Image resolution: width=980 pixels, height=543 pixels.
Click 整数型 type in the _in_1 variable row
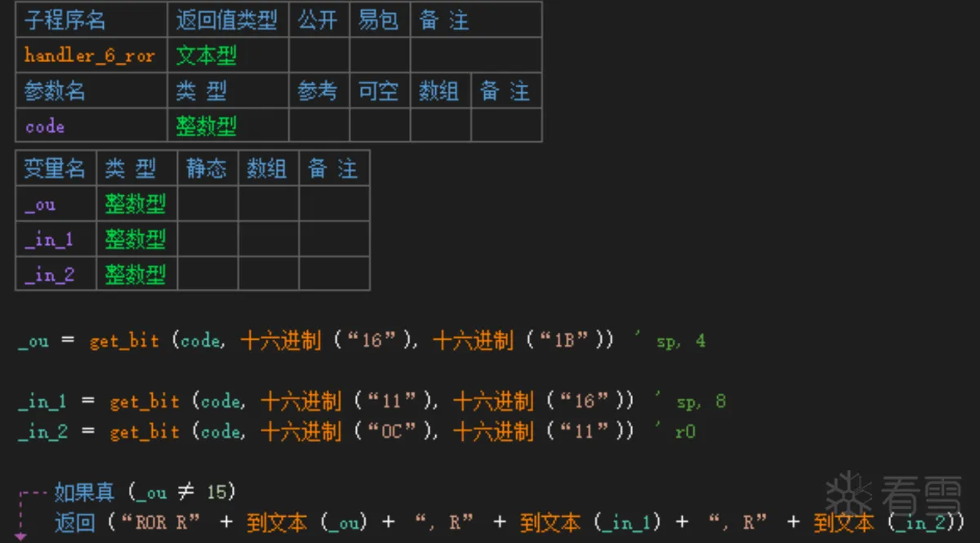click(x=136, y=239)
